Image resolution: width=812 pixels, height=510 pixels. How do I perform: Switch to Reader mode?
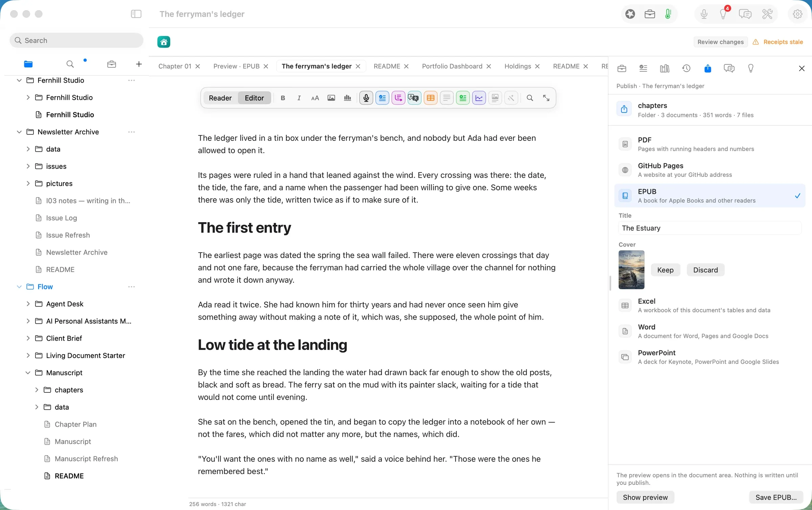pos(220,98)
